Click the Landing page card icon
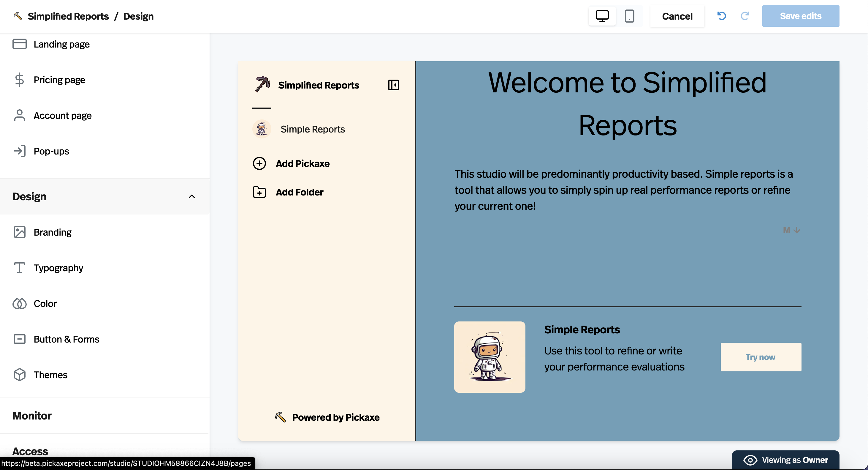Image resolution: width=868 pixels, height=470 pixels. (20, 44)
